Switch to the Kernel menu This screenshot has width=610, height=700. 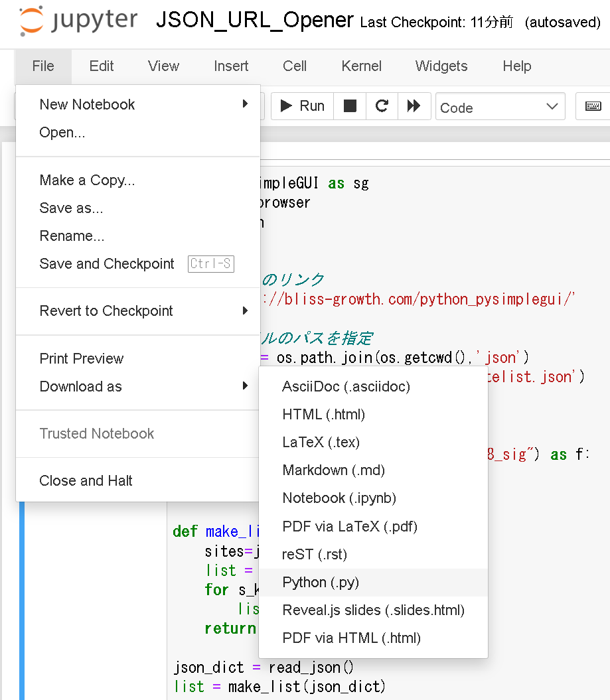point(361,66)
